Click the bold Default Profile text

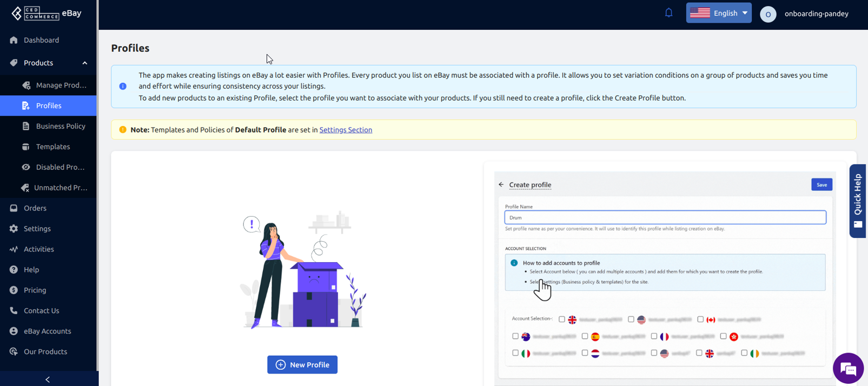[x=261, y=130]
